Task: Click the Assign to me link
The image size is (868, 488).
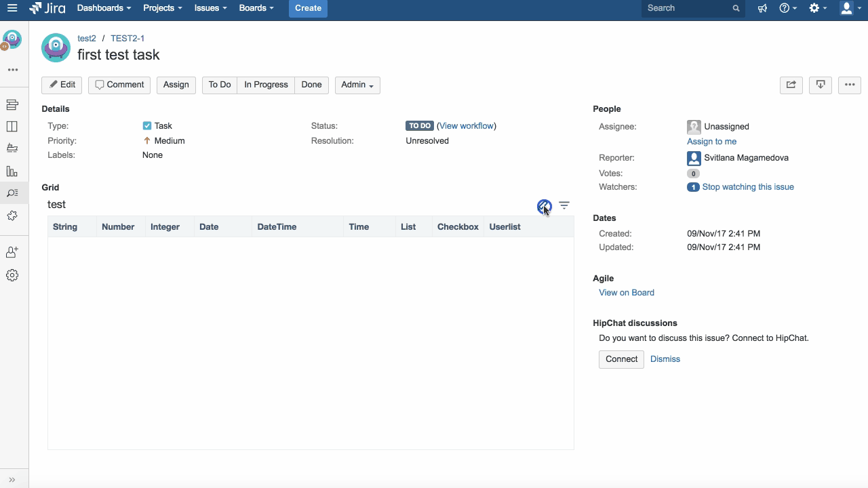Action: pos(711,142)
